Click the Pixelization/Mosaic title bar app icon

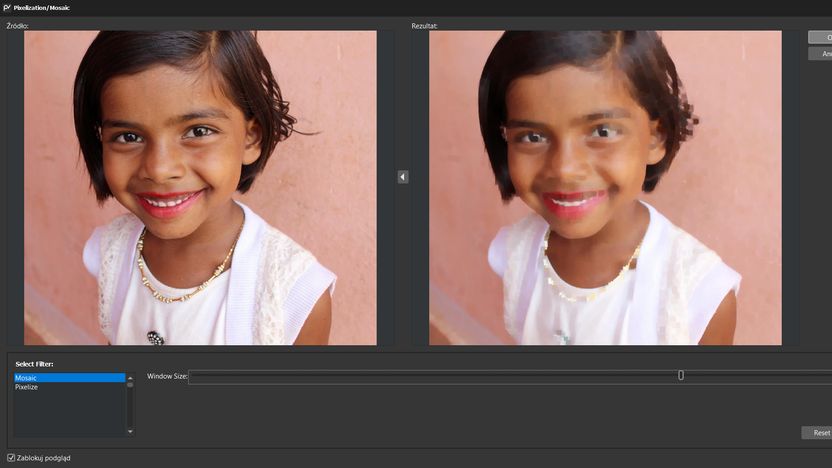[7, 7]
